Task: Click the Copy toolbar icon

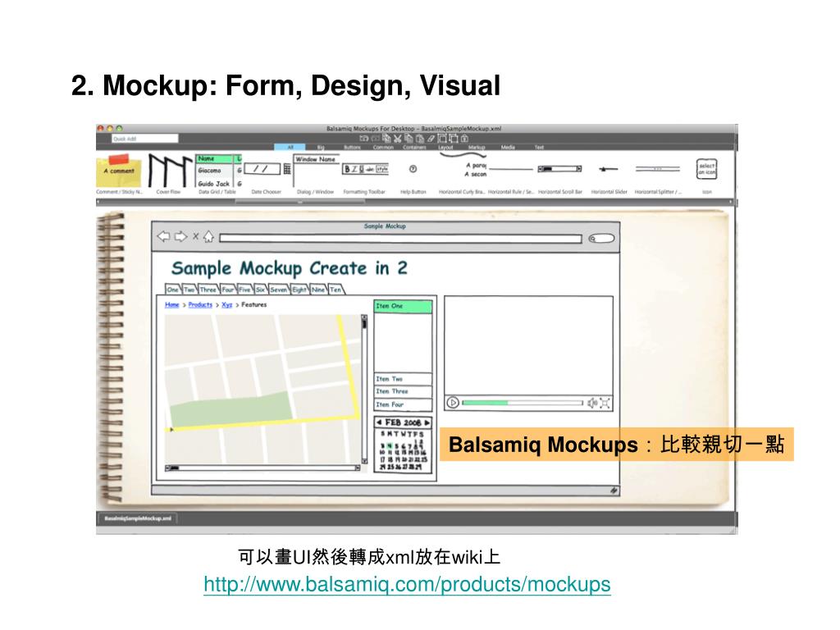Action: pyautogui.click(x=409, y=138)
